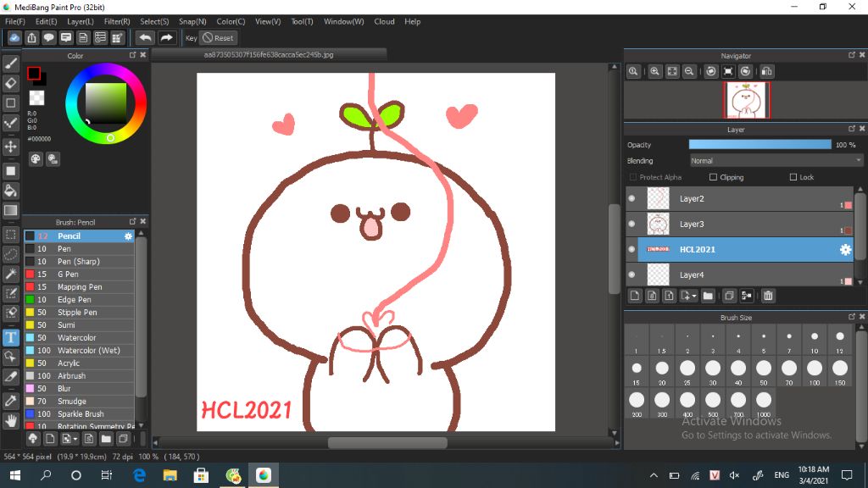Image resolution: width=868 pixels, height=488 pixels.
Task: Open Windows Start menu
Action: (x=15, y=475)
